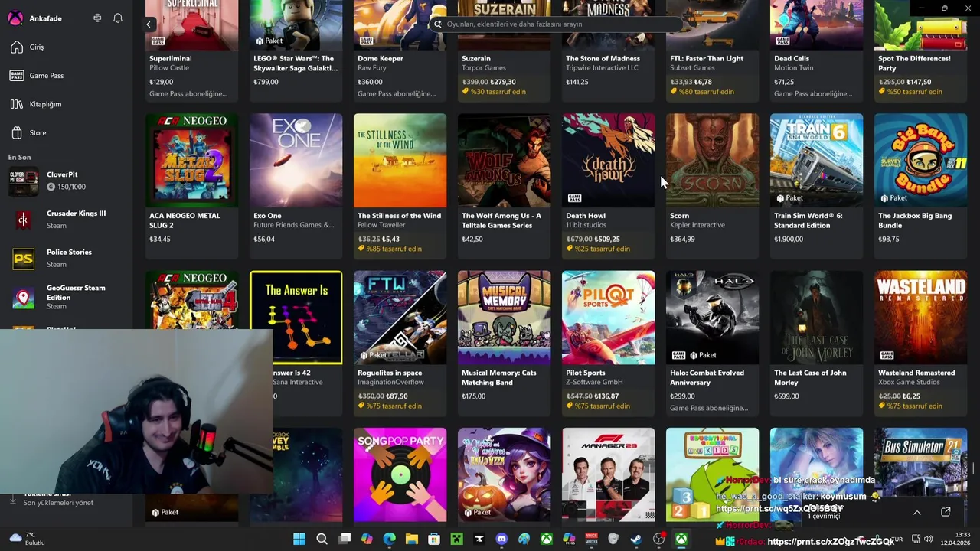Screen dimensions: 980x551
Task: Switch to OBS Studio on taskbar
Action: pyautogui.click(x=658, y=539)
